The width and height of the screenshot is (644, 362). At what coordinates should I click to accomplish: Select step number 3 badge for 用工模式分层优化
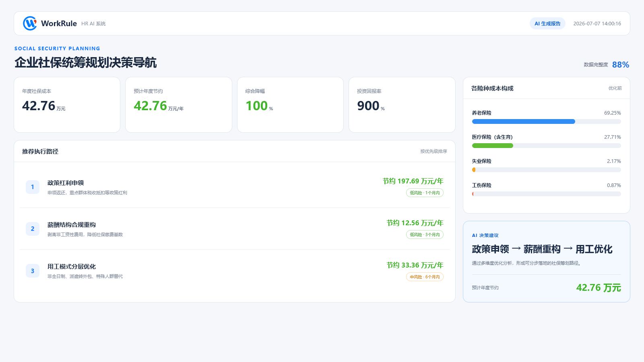[33, 271]
